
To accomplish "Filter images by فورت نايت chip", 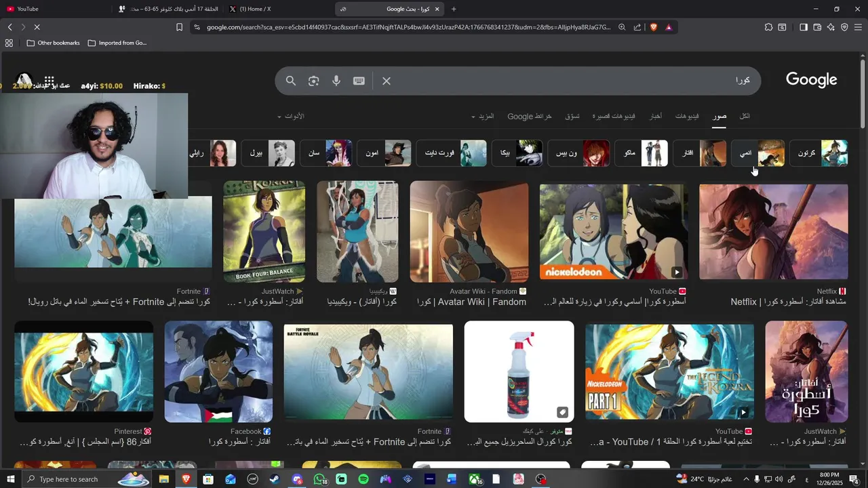I will pos(452,153).
